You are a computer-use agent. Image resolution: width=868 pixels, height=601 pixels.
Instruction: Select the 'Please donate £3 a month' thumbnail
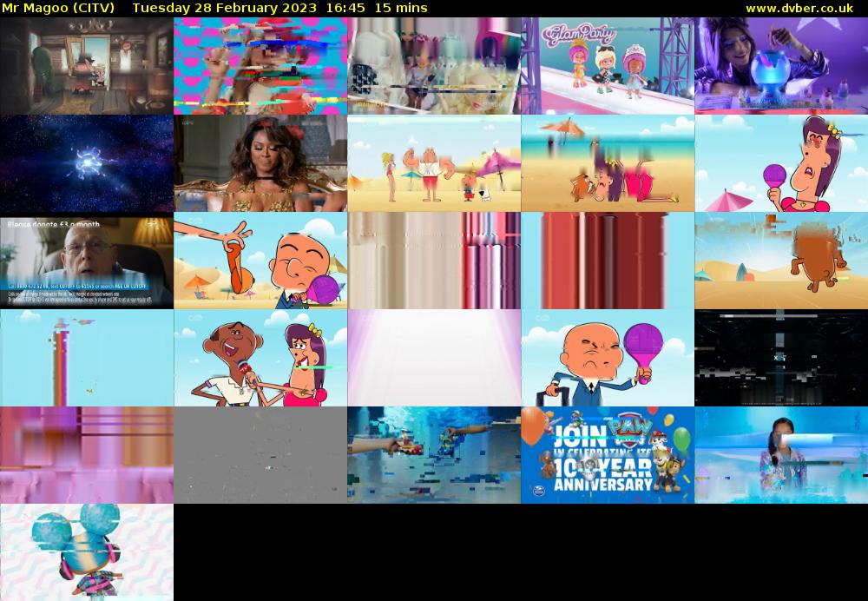click(x=87, y=261)
